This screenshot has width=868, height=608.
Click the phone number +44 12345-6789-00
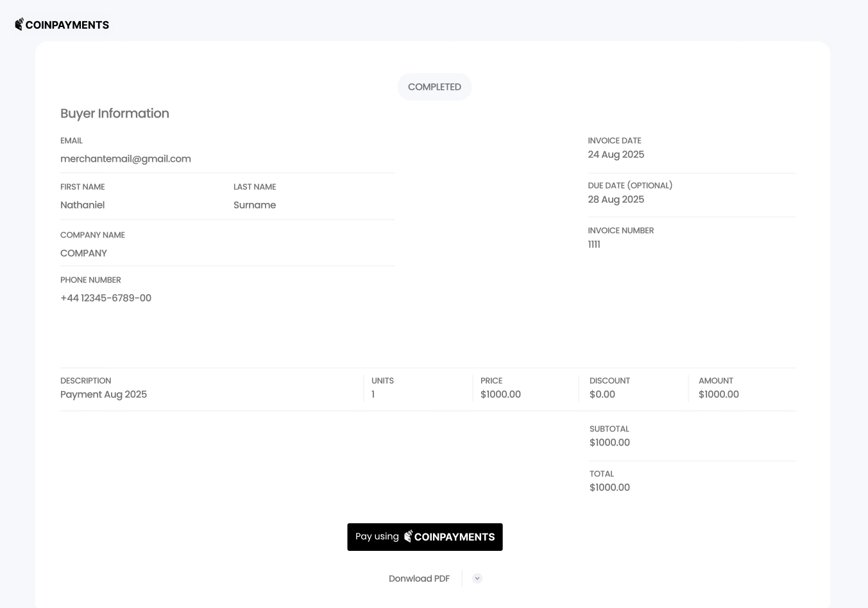coord(106,297)
